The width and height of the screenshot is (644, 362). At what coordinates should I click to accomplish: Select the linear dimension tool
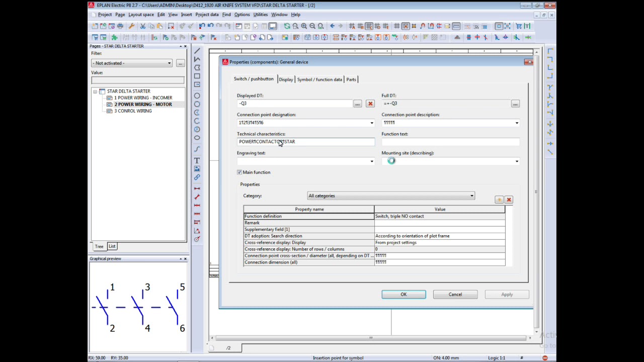coord(197,188)
